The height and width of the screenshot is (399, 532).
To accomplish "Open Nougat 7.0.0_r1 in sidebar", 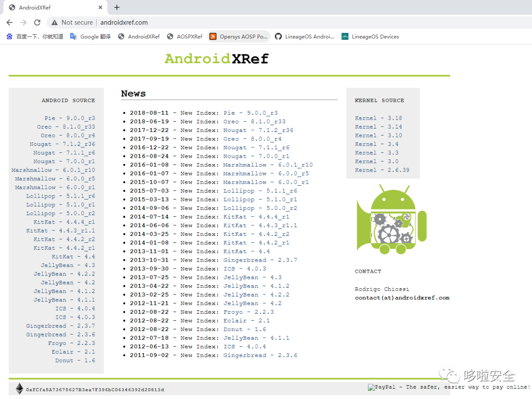I will click(64, 162).
